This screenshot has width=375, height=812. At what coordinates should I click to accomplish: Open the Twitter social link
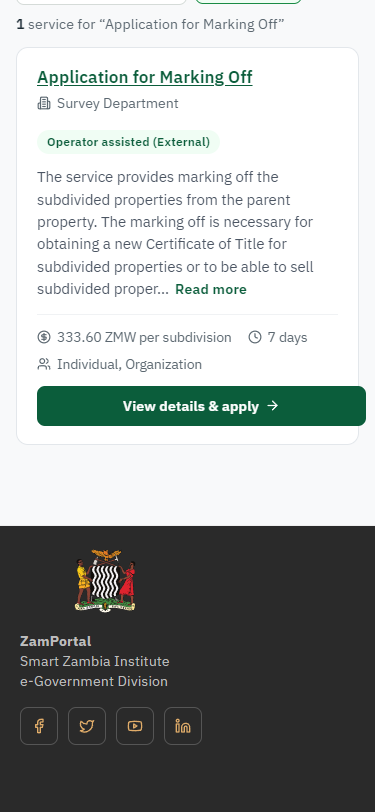(87, 726)
